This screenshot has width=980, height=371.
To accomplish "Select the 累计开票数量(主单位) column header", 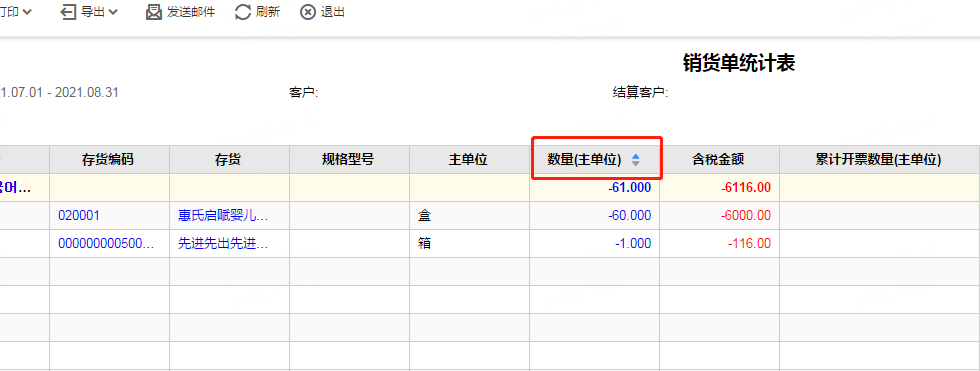I will point(879,160).
